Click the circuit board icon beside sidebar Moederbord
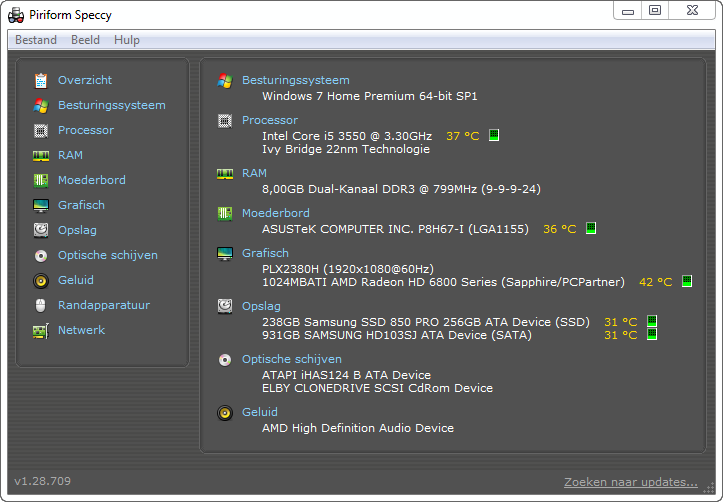 pos(41,180)
